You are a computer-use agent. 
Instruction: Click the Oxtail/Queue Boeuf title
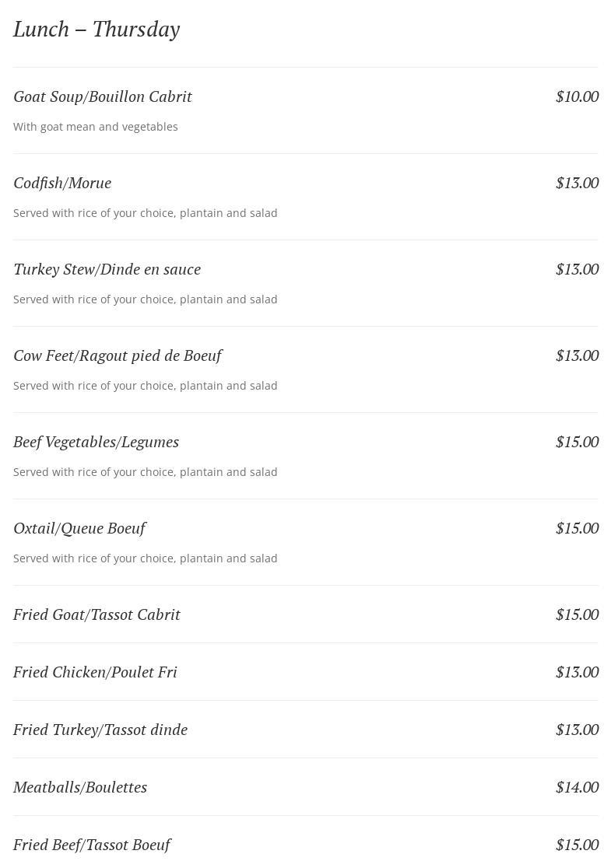click(79, 528)
